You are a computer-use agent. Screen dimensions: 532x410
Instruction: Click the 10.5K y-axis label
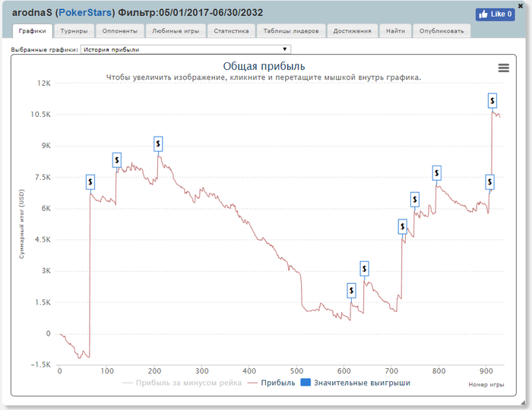coord(40,115)
